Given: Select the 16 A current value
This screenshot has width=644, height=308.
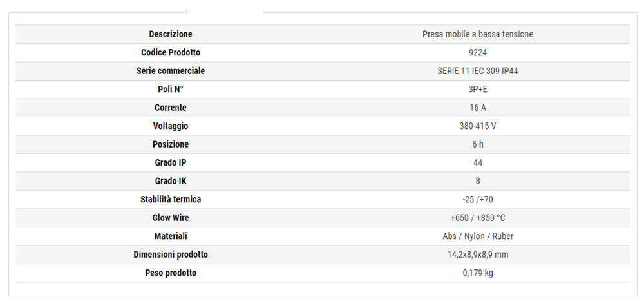Looking at the screenshot, I should 478,108.
